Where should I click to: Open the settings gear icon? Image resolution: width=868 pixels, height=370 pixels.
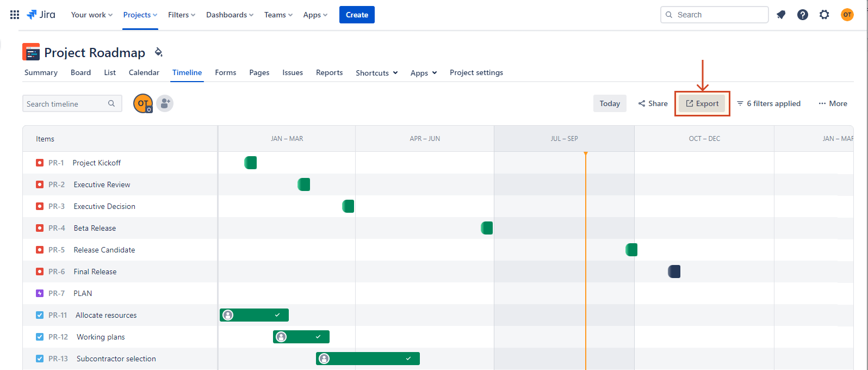(824, 15)
